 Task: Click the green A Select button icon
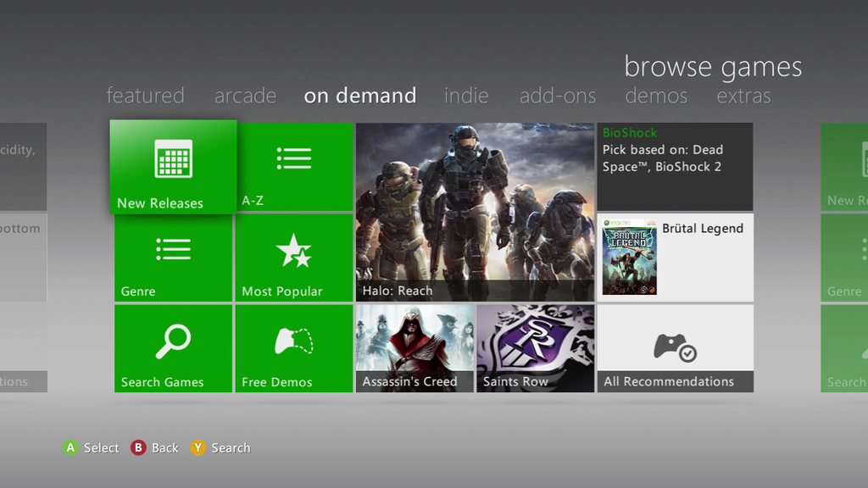[x=70, y=447]
